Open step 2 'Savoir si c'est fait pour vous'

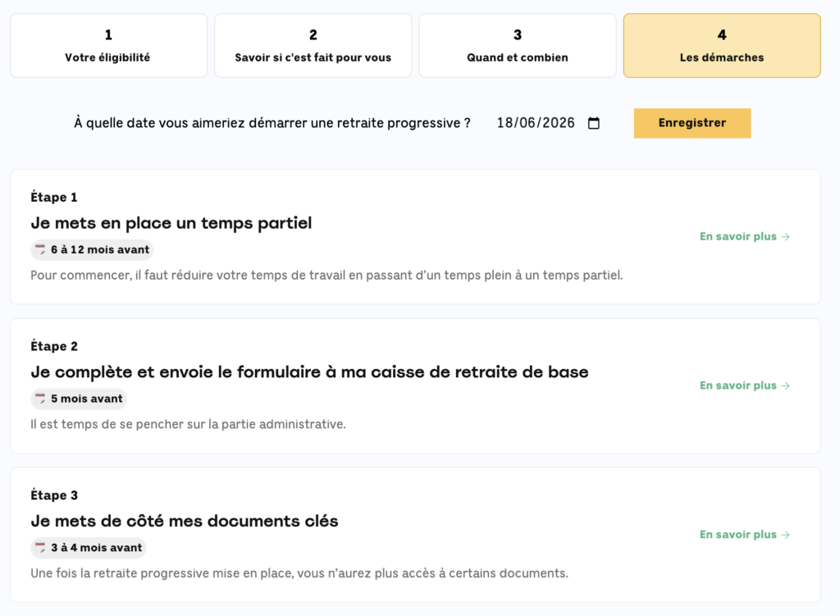click(313, 46)
